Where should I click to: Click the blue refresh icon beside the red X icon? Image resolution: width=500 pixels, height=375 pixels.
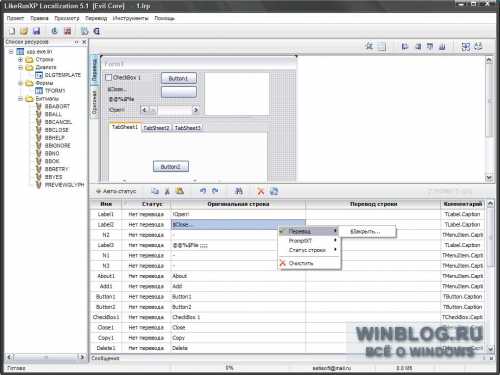[274, 191]
